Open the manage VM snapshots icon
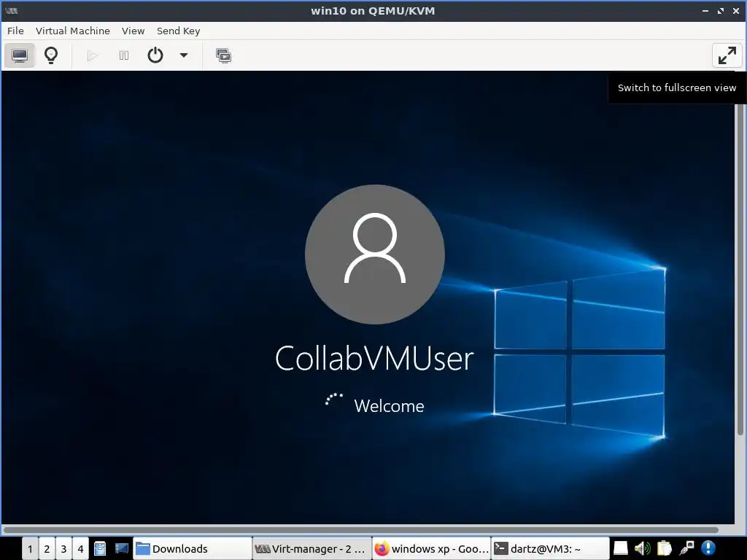 [x=223, y=55]
